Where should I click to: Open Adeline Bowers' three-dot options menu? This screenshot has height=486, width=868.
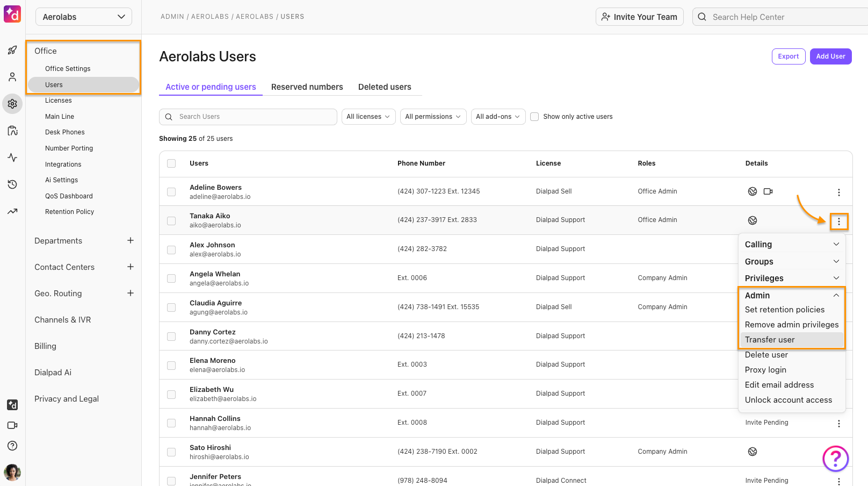(839, 192)
